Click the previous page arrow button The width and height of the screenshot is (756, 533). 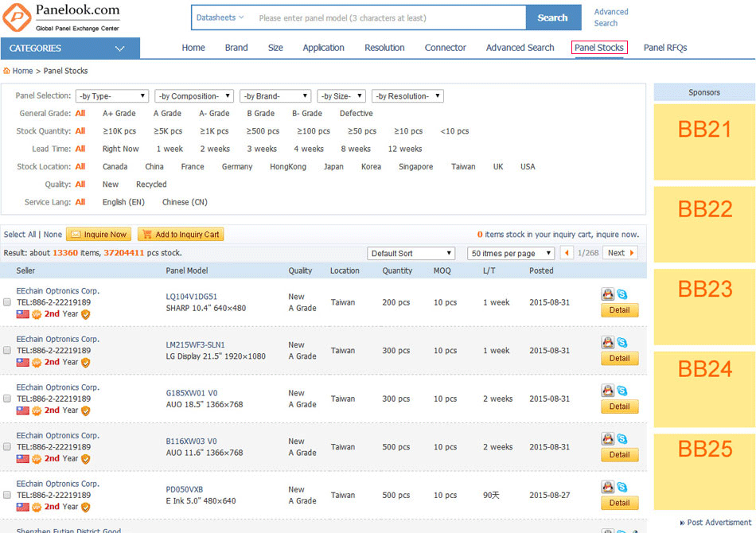click(x=567, y=253)
